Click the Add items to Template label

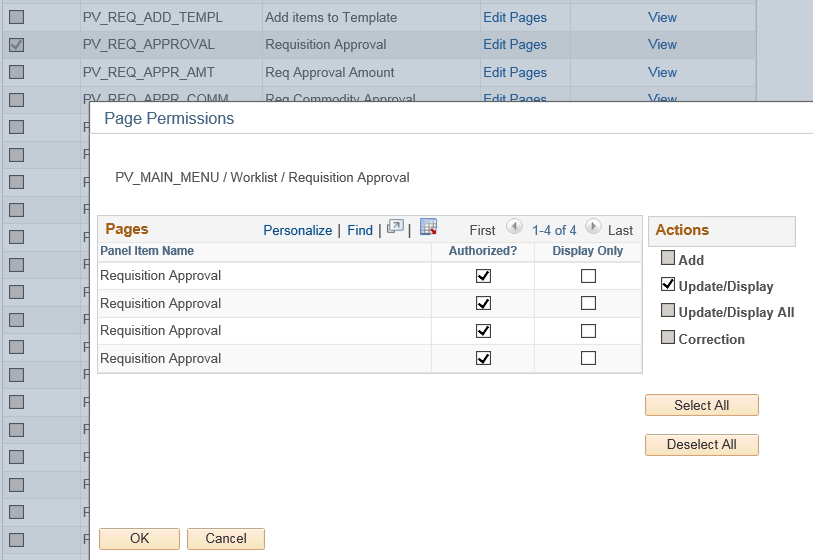coord(331,17)
